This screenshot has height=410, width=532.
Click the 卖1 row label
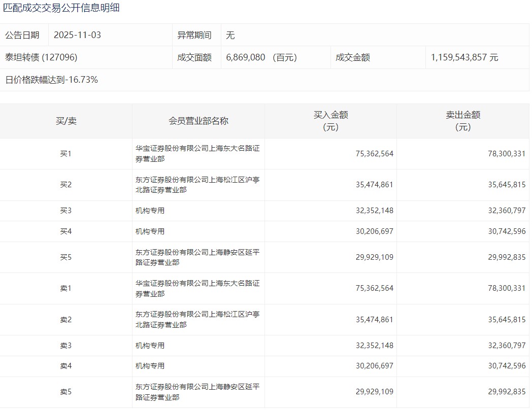tap(66, 288)
